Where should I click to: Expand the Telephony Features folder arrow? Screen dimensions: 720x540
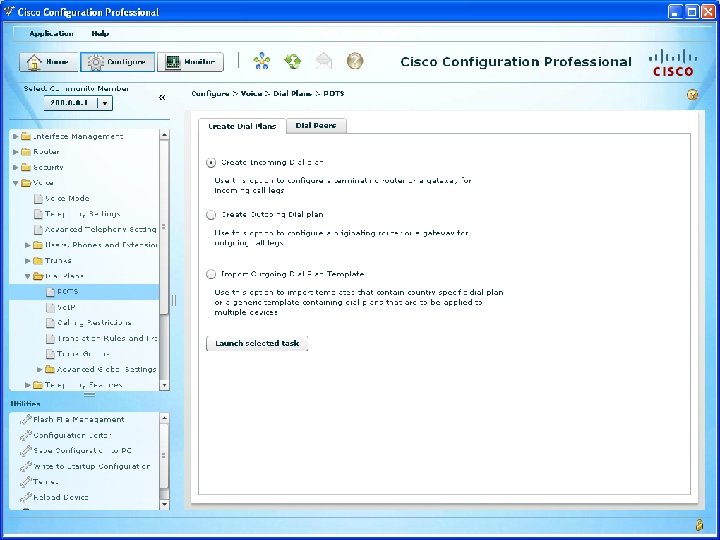point(28,385)
